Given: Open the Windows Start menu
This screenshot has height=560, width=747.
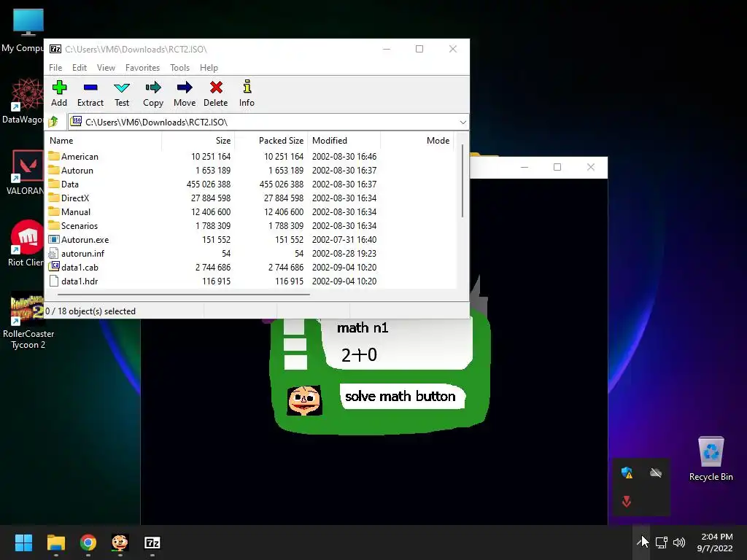Looking at the screenshot, I should pyautogui.click(x=23, y=542).
